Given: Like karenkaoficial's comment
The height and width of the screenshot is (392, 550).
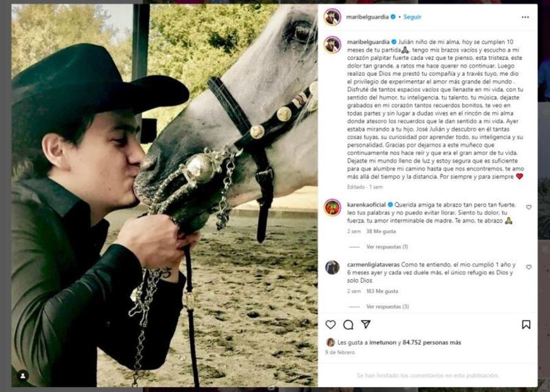Looking at the screenshot, I should 529,207.
